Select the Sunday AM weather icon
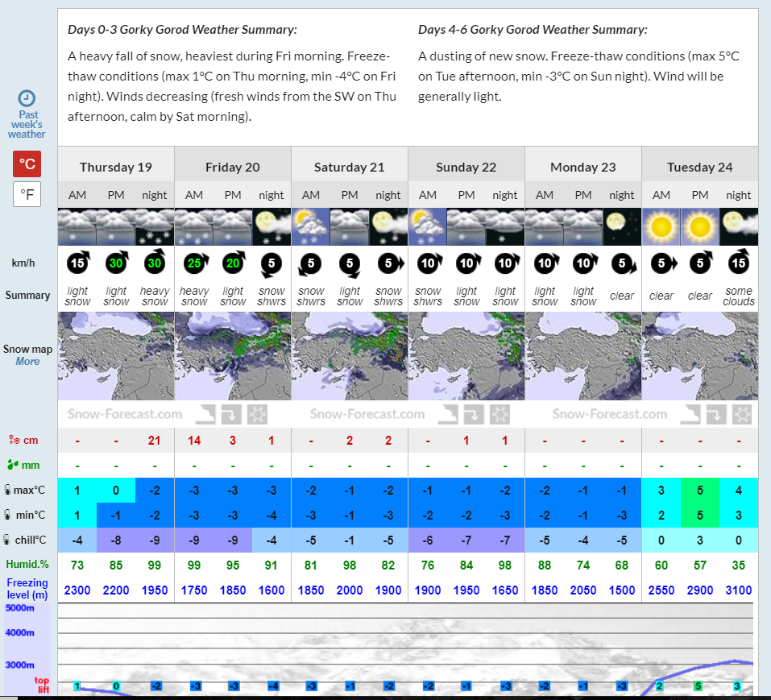This screenshot has height=700, width=771. point(428,226)
